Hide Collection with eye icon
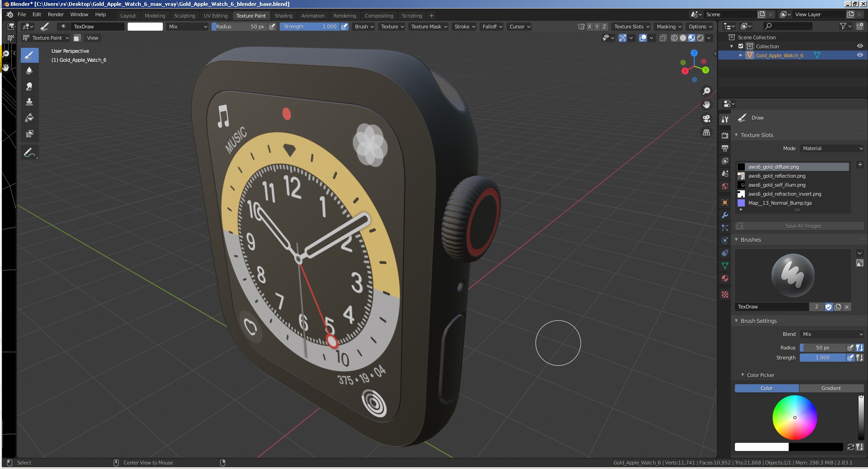 (860, 46)
